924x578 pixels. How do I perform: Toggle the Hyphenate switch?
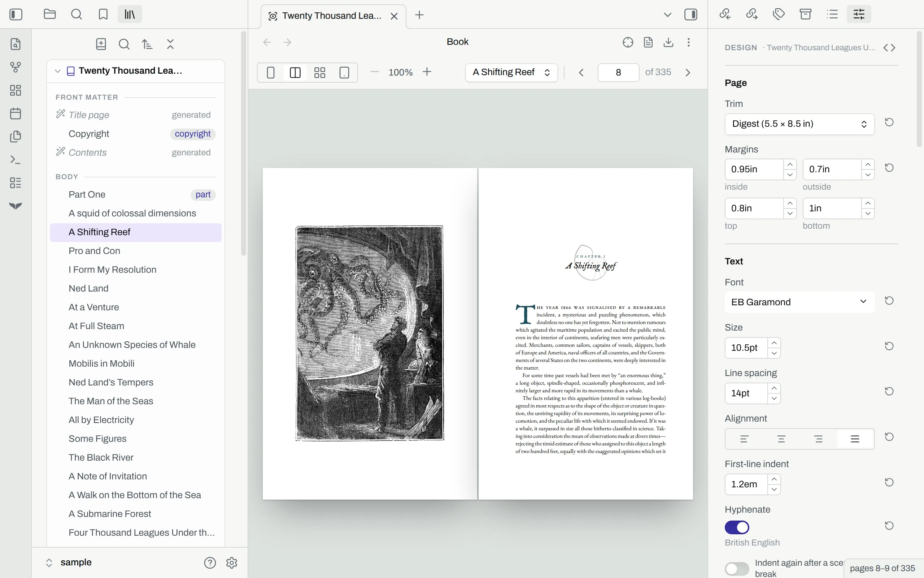737,527
